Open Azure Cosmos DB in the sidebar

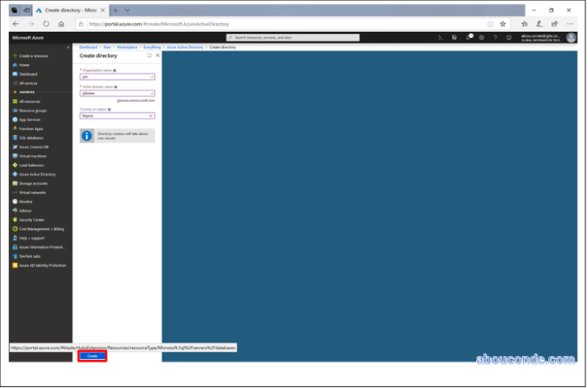(x=34, y=147)
